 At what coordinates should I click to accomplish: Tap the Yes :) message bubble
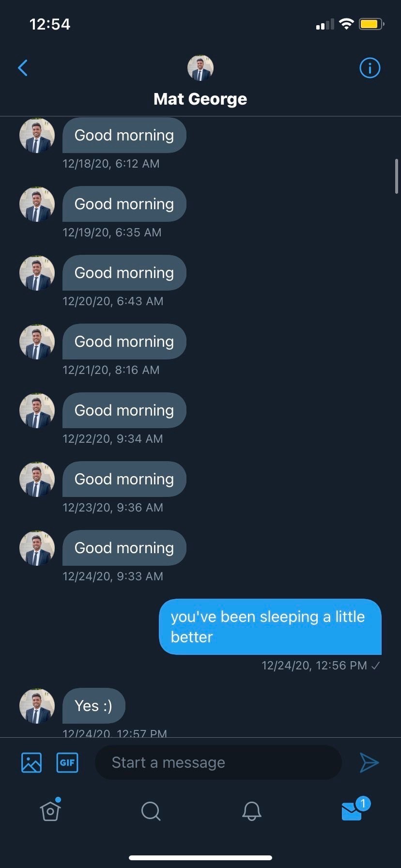[93, 706]
